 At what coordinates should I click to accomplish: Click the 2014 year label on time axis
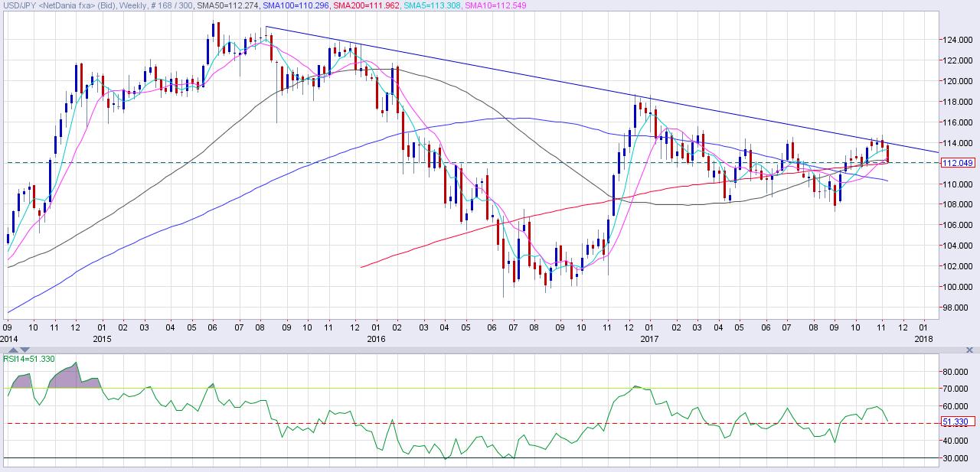pos(8,338)
